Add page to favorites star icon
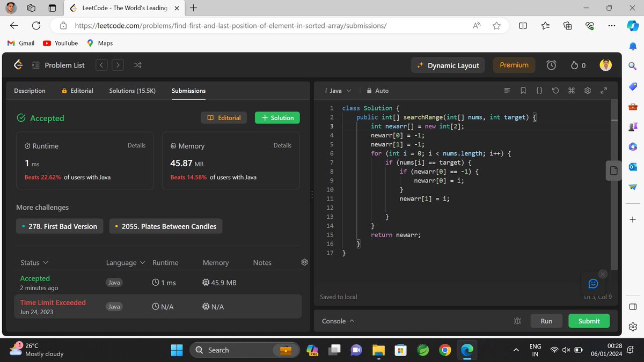The width and height of the screenshot is (644, 362). pos(496,25)
